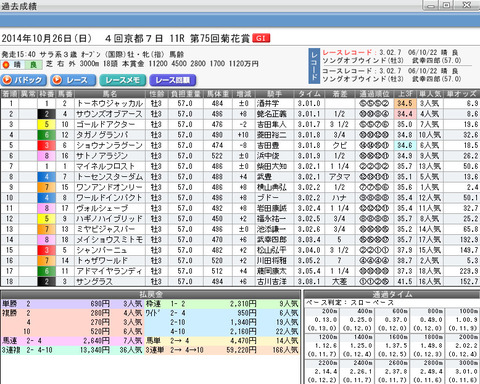Click the 3連複 2-4-10 payout row

pyautogui.click(x=72, y=350)
